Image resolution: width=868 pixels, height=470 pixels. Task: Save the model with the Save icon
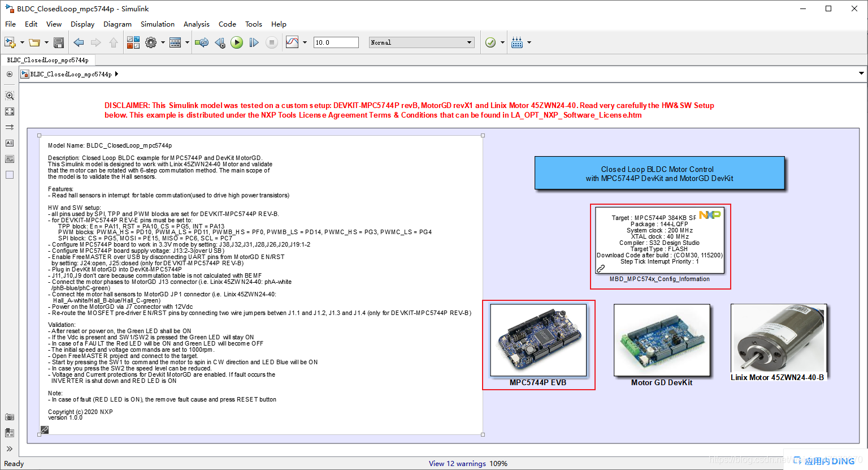coord(59,42)
